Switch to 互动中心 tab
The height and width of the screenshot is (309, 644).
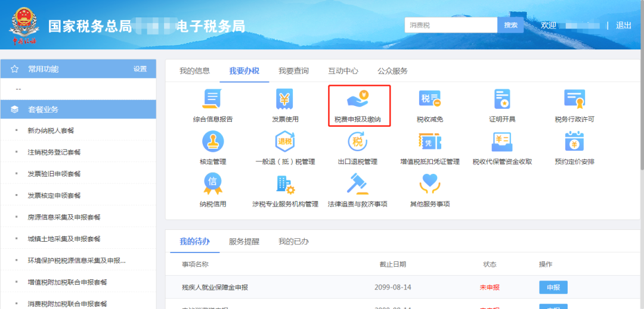343,71
